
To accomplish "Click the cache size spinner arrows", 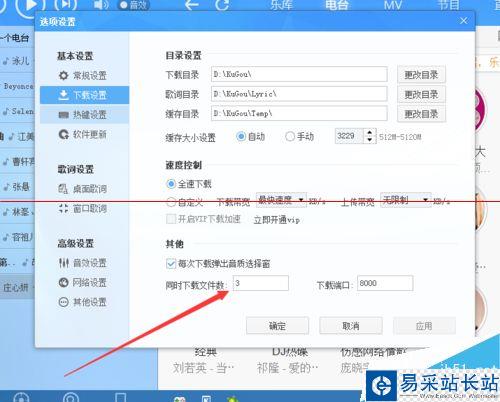I will click(369, 136).
